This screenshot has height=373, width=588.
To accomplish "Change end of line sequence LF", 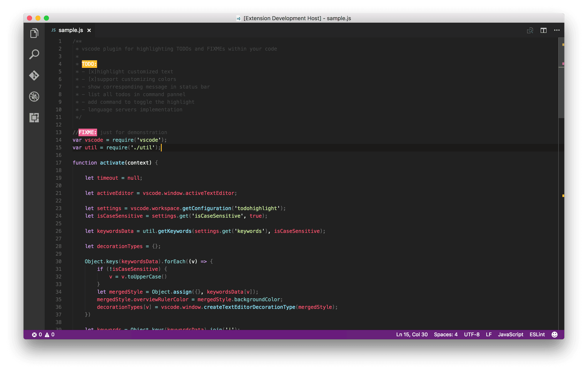I will (489, 335).
